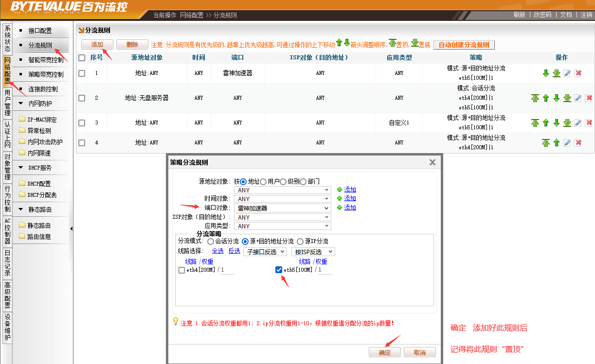Viewport: 595px width, 364px height.
Task: Open the 应用类型 dropdown
Action: (x=283, y=226)
